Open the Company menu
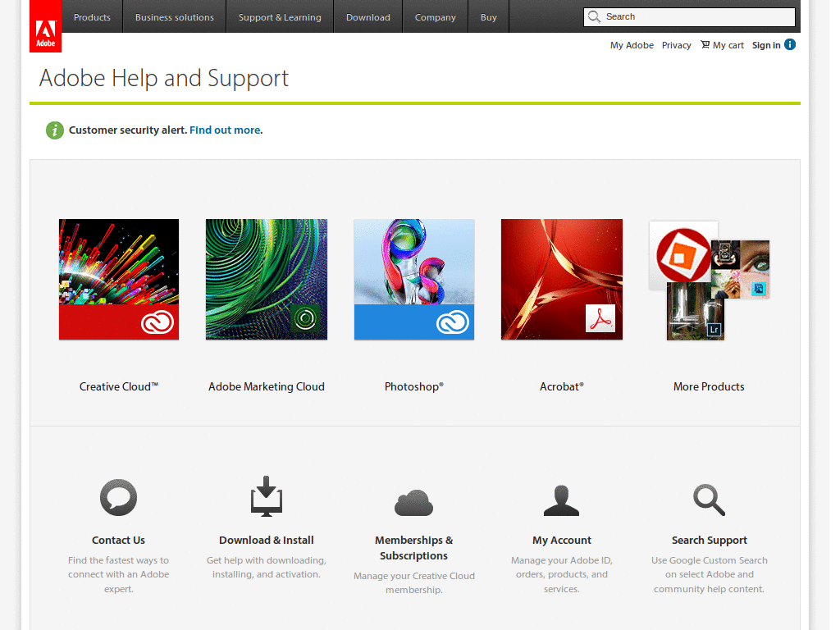 point(435,16)
